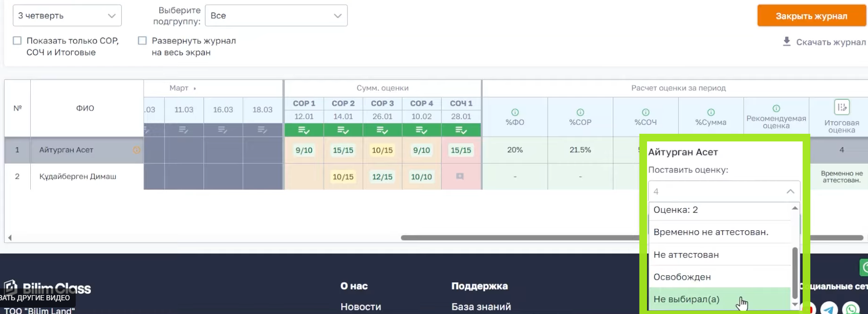Click the download icon next to Скачать журнал
The image size is (868, 314).
pyautogui.click(x=787, y=42)
